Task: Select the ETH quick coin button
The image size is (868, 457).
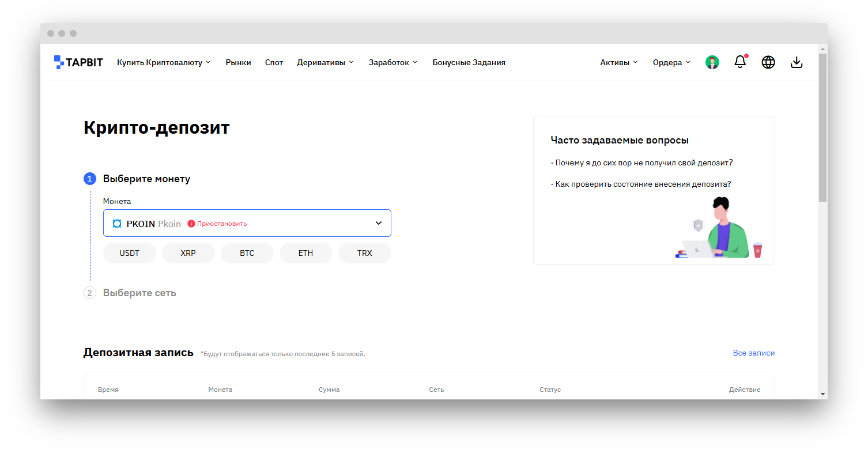Action: (x=306, y=253)
